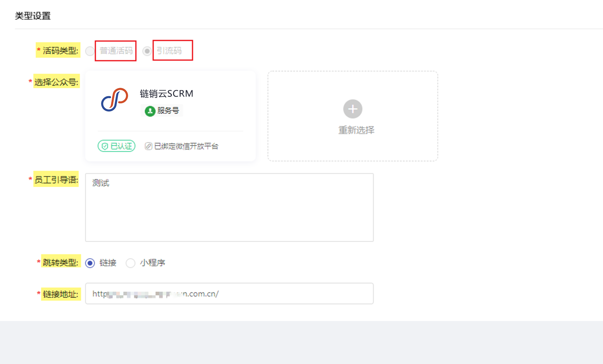Image resolution: width=603 pixels, height=364 pixels.
Task: Choose 链接 as the jump type
Action: [x=90, y=263]
